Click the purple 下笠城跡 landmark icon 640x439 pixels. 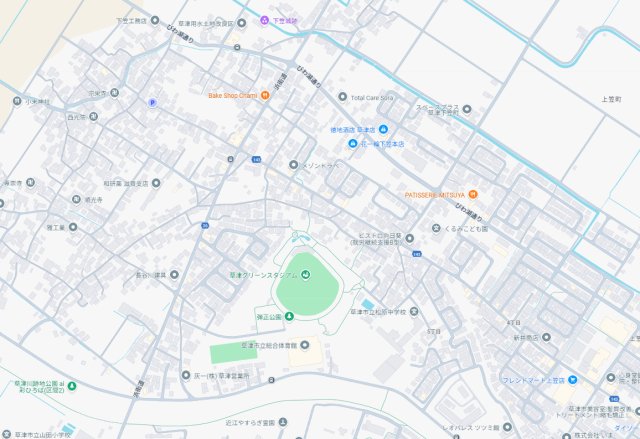click(x=264, y=20)
